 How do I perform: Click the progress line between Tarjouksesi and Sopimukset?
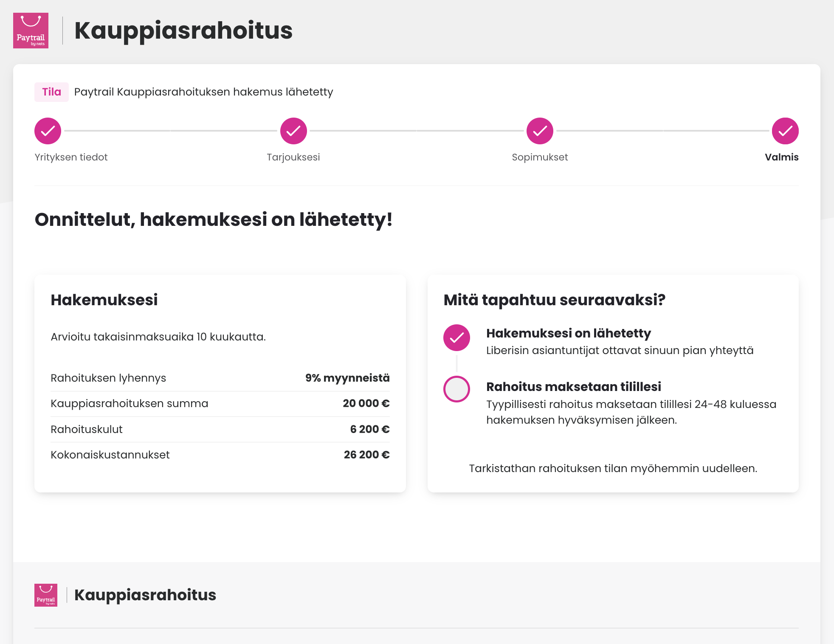[x=417, y=131]
